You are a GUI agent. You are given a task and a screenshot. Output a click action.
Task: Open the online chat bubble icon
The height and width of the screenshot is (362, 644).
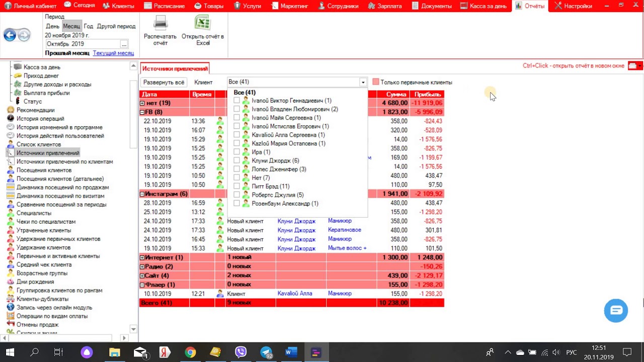[x=616, y=310]
